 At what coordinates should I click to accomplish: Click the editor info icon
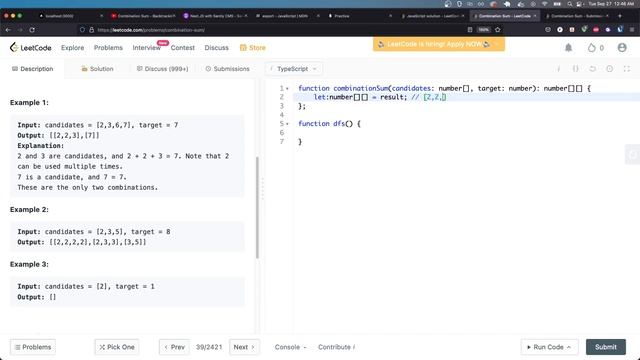[x=558, y=69]
